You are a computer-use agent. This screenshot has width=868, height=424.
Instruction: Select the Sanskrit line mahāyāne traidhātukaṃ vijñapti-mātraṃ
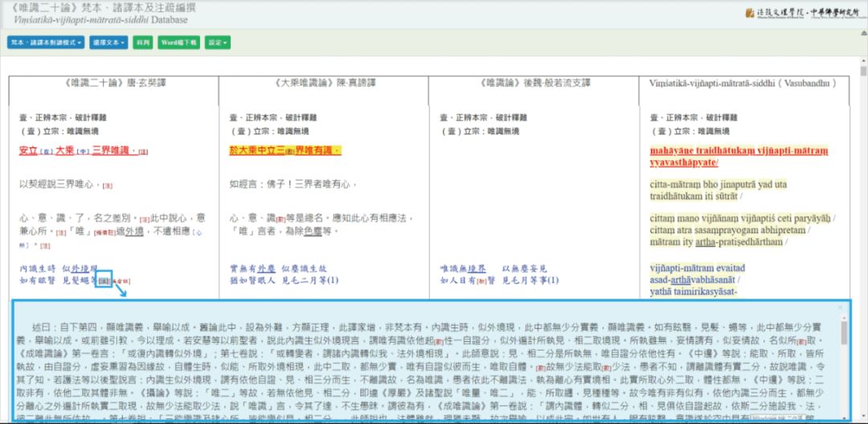(739, 150)
